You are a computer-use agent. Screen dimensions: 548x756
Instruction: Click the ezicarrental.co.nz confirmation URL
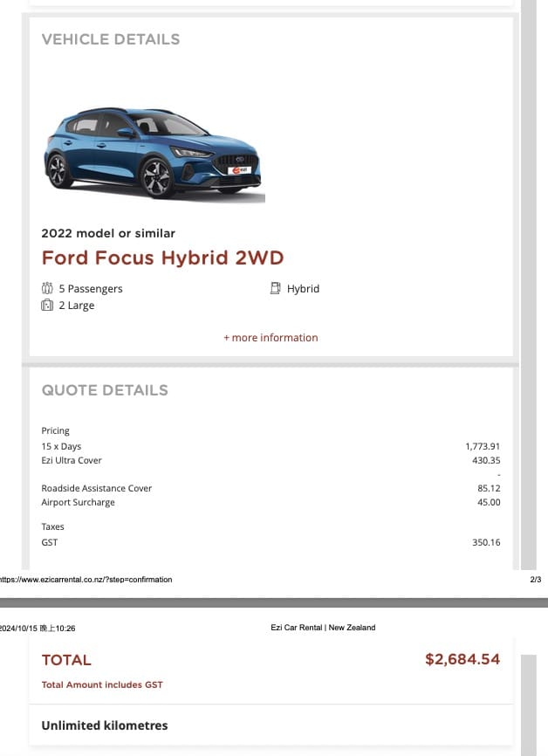[x=86, y=580]
